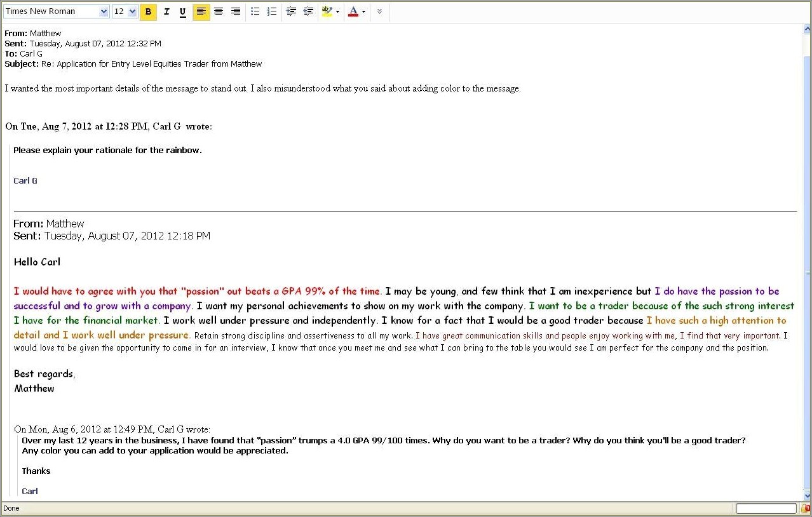This screenshot has height=517, width=812.
Task: Apply text highlight color
Action: pyautogui.click(x=326, y=11)
